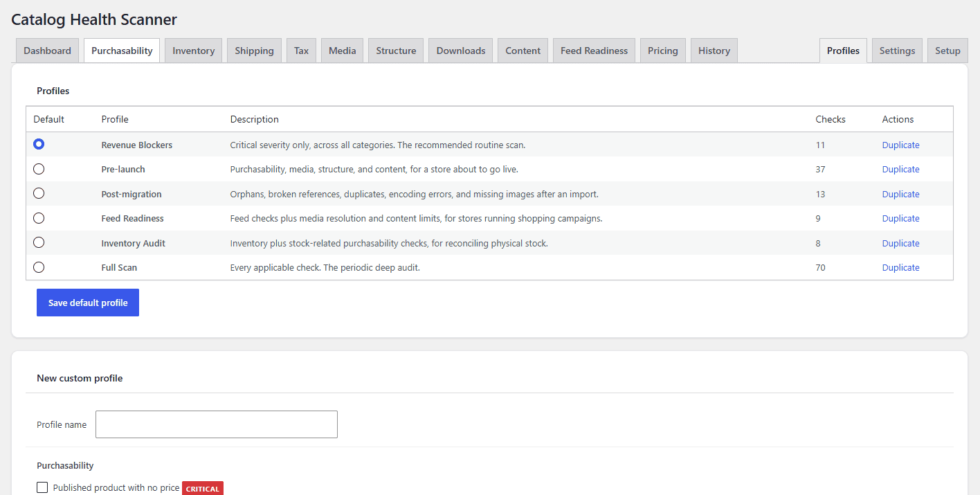Viewport: 980px width, 495px height.
Task: Switch to the Purchasability tab
Action: pyautogui.click(x=122, y=51)
